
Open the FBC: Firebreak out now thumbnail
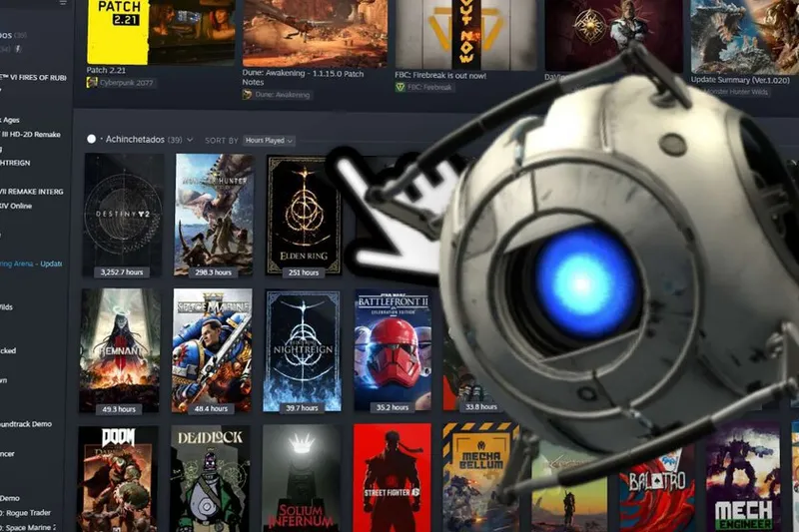[x=465, y=35]
